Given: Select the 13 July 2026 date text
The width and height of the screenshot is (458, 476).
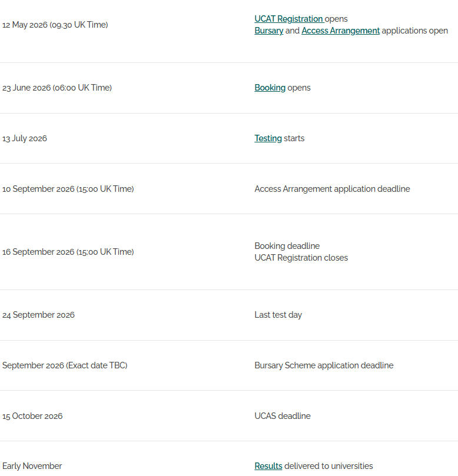Looking at the screenshot, I should point(25,138).
